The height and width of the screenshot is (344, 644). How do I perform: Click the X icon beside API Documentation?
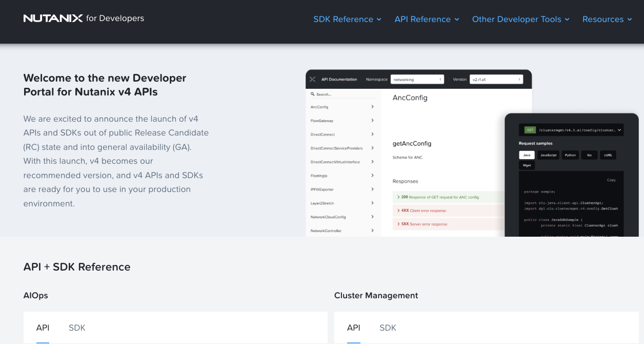tap(313, 79)
